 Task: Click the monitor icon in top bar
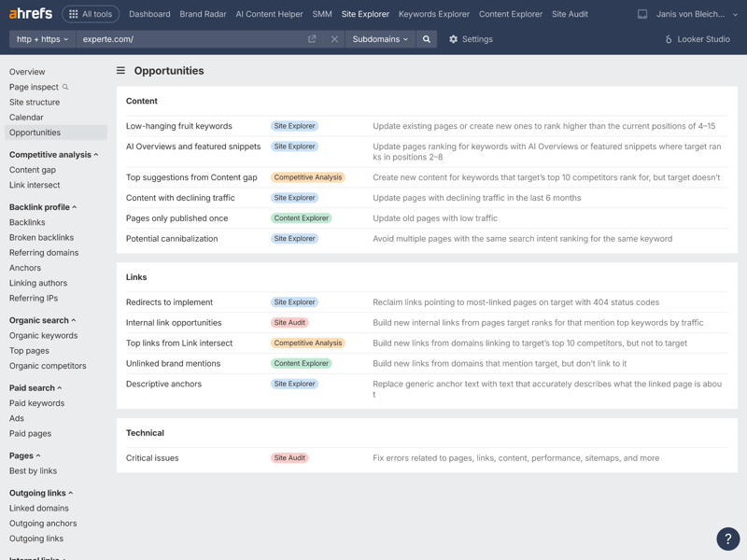(x=642, y=14)
